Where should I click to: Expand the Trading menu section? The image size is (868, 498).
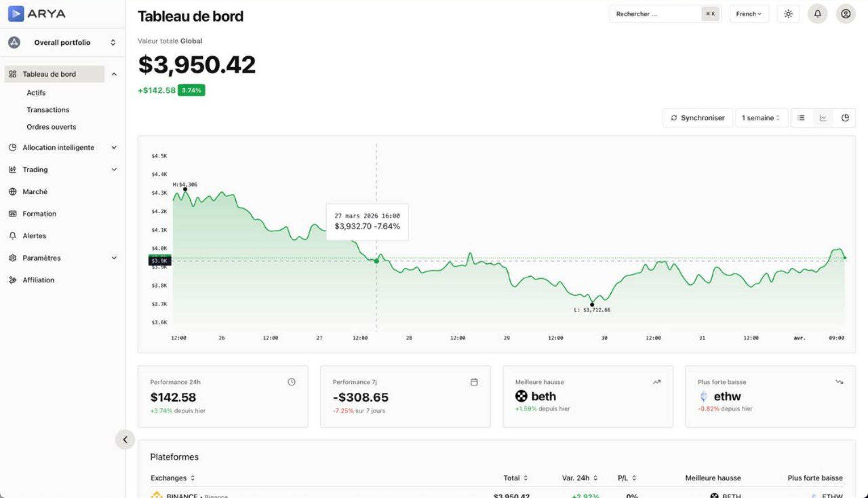[x=62, y=169]
